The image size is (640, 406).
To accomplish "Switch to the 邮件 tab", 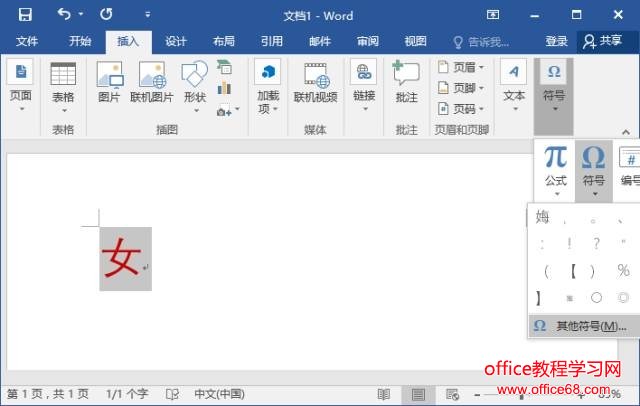I will (x=320, y=41).
